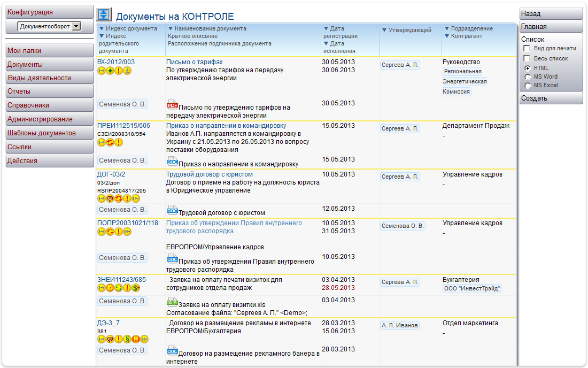The width and height of the screenshot is (588, 368).
Task: Click the sort arrow on Дата регистрации column
Action: pos(326,28)
